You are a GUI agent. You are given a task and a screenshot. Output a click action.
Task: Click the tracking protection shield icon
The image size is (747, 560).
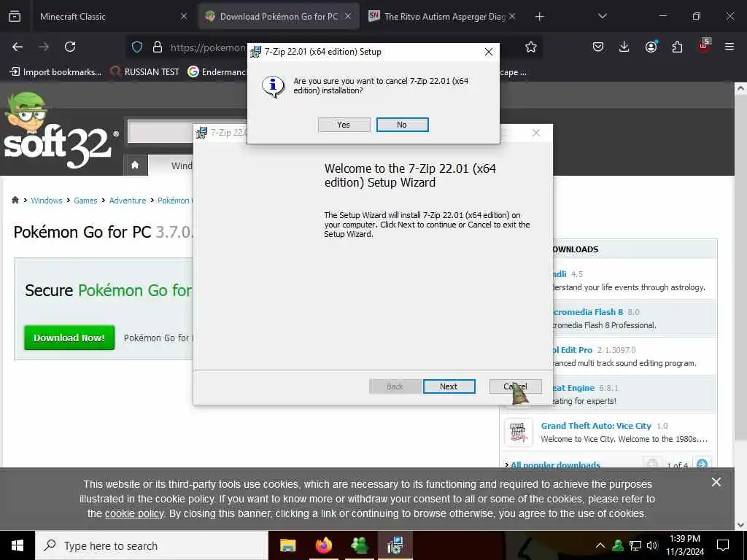[137, 47]
